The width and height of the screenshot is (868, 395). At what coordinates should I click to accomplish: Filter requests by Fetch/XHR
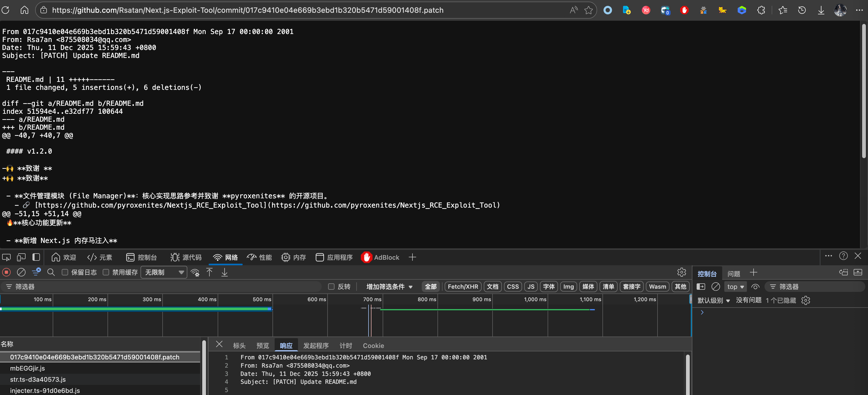pos(463,287)
